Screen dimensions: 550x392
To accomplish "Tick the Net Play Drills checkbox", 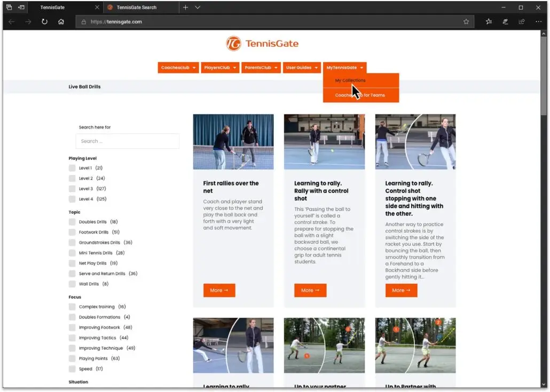I will [x=72, y=263].
